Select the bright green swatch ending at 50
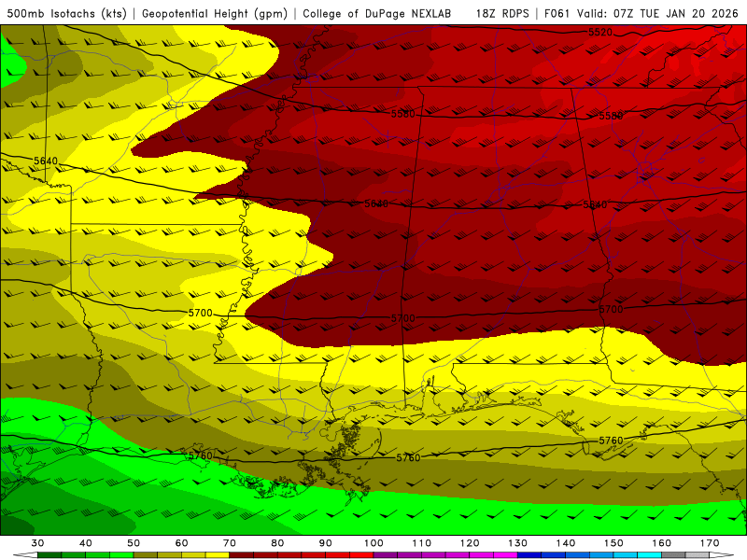This screenshot has width=747, height=560. (121, 555)
